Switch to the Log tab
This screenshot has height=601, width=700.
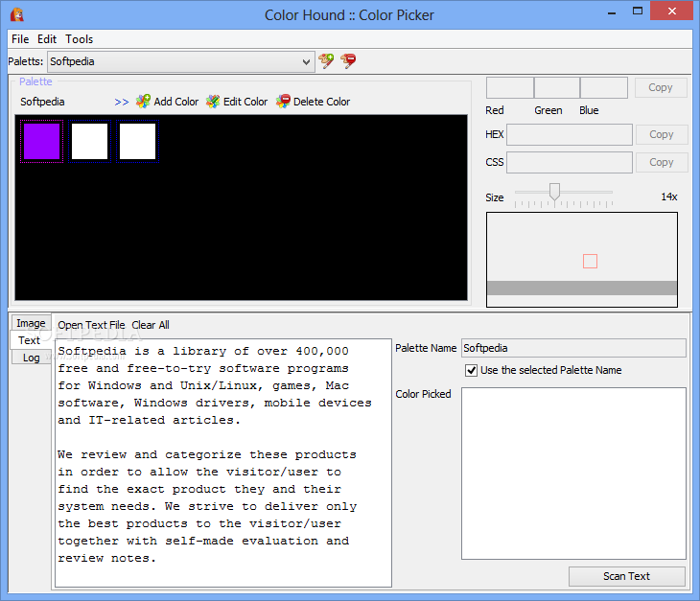31,358
